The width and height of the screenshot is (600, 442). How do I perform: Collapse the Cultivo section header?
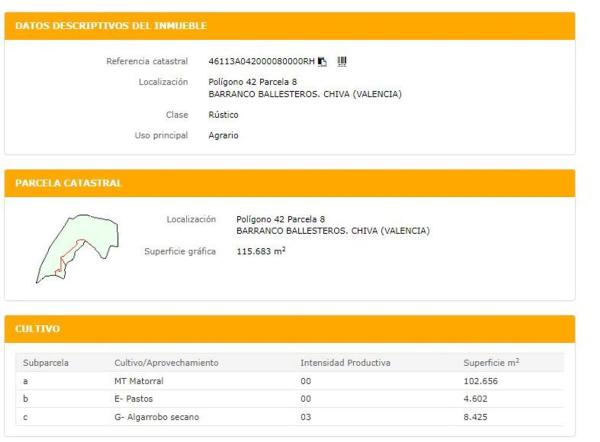(38, 328)
